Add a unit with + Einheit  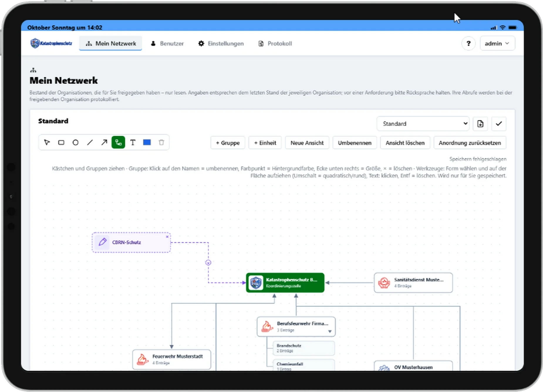pyautogui.click(x=265, y=143)
